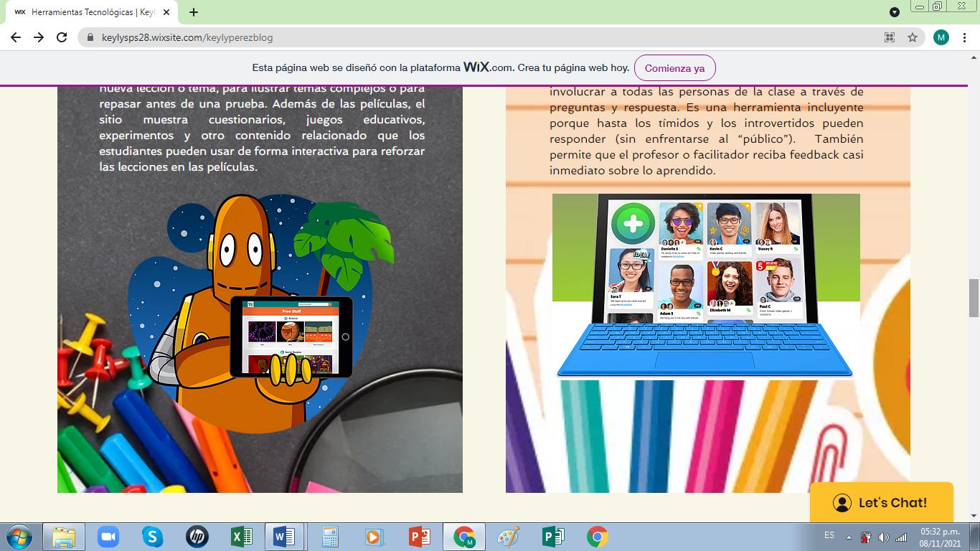Open the Windows Start button
Image resolution: width=980 pixels, height=551 pixels.
click(x=17, y=537)
